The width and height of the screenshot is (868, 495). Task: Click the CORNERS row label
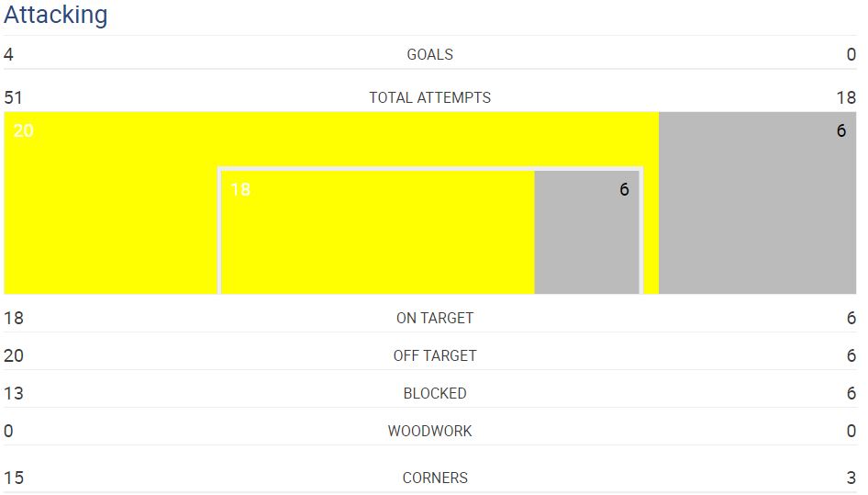point(435,478)
